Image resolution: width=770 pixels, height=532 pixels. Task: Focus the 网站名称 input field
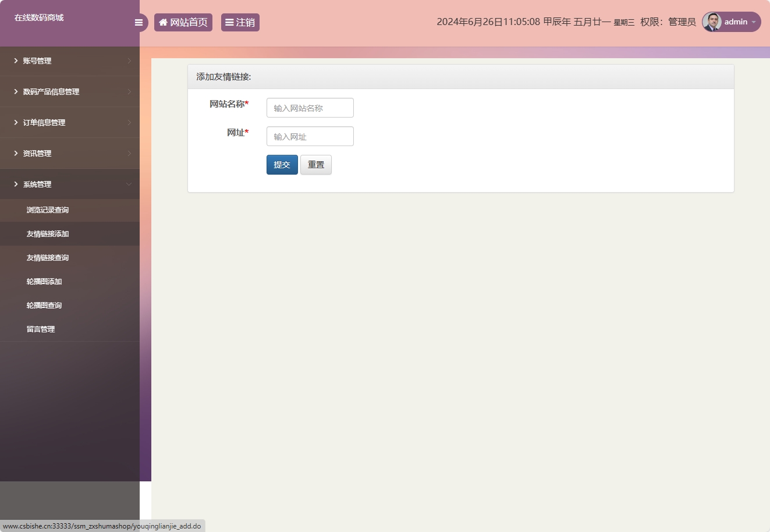click(x=310, y=108)
